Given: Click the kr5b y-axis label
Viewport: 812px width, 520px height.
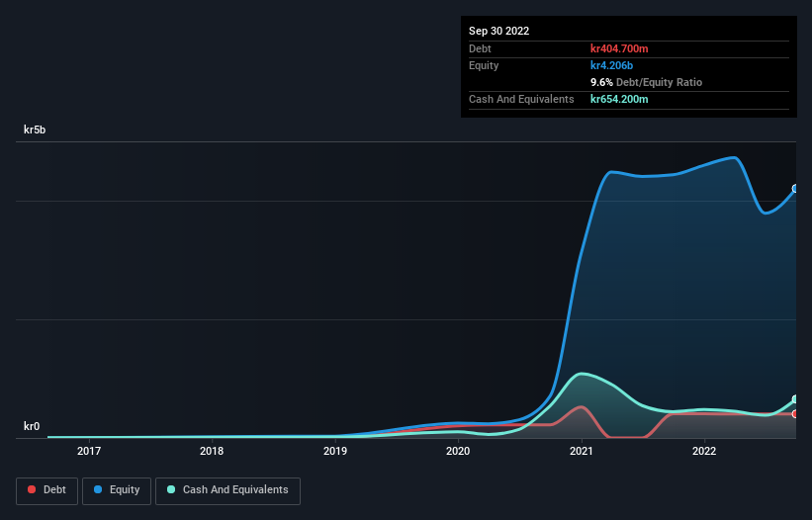Looking at the screenshot, I should coord(35,130).
